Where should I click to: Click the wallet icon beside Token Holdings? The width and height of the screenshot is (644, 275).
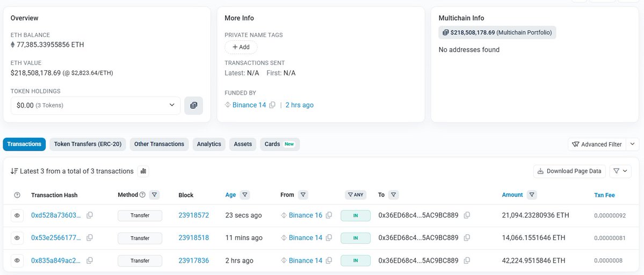pos(193,105)
